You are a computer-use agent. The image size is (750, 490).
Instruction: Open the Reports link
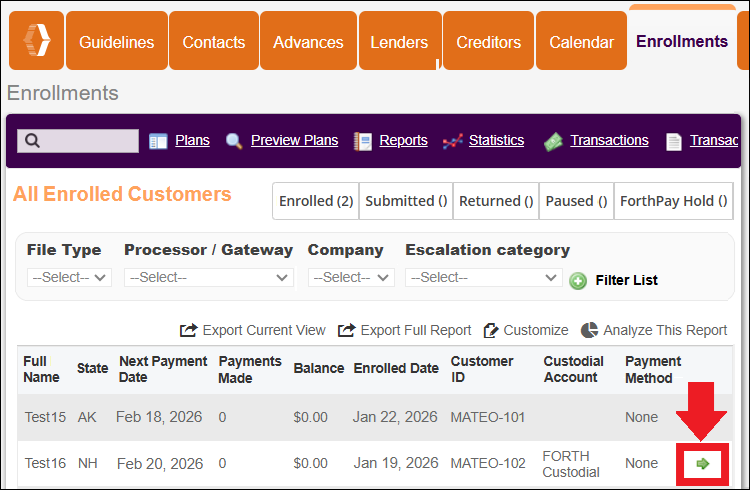(403, 140)
